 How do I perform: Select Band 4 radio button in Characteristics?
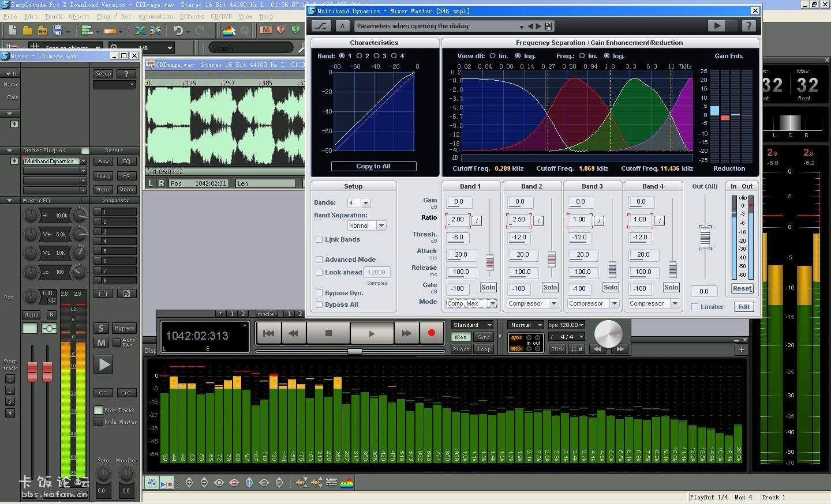tap(394, 56)
